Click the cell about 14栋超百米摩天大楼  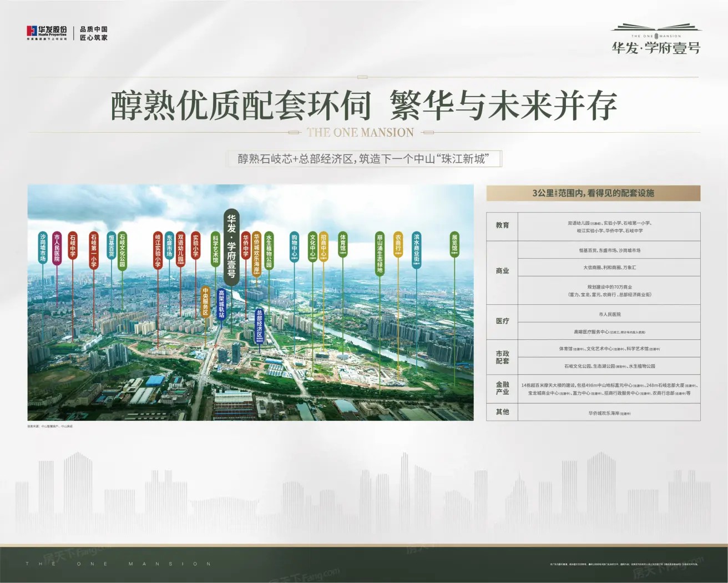pos(609,389)
